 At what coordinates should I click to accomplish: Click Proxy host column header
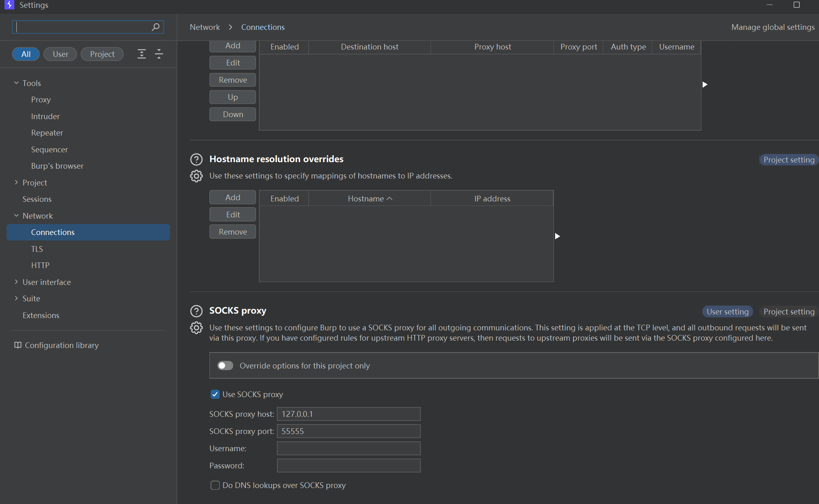click(x=492, y=47)
